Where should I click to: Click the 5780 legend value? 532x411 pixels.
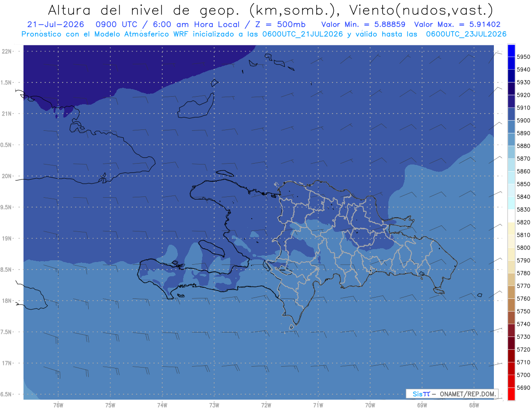[523, 273]
